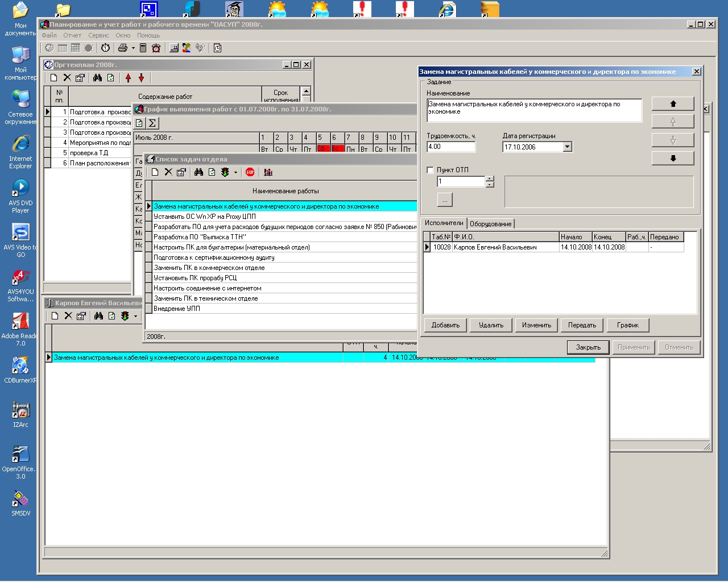Select task row Разработка ПО "Выписка ТТН"
Screen dimensions: 728x582
coord(200,237)
